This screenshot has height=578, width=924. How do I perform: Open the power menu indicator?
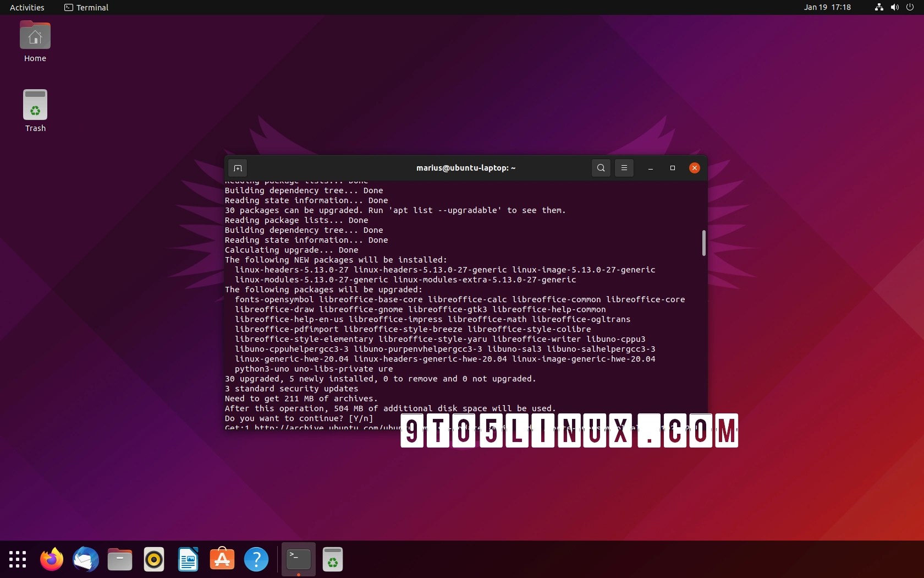911,7
